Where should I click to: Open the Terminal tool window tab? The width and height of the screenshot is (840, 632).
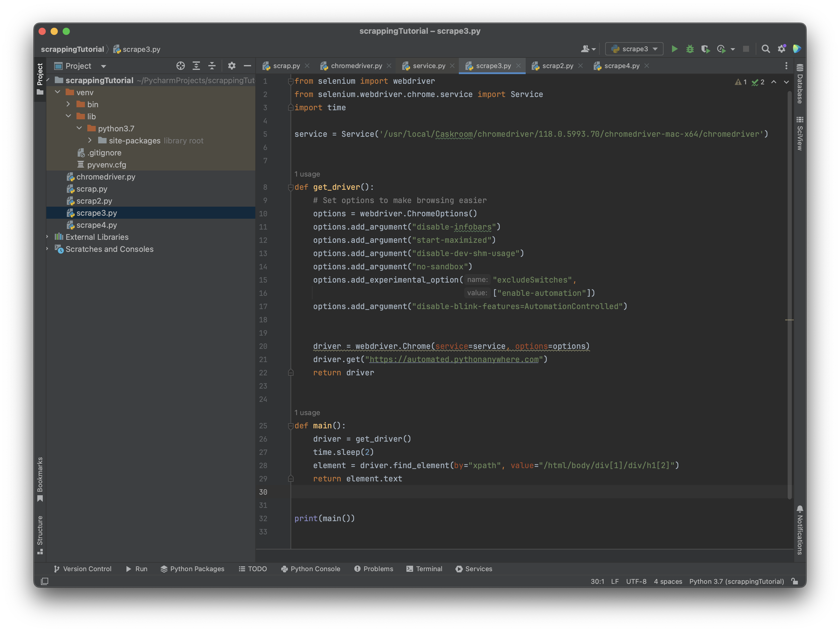[x=424, y=568]
